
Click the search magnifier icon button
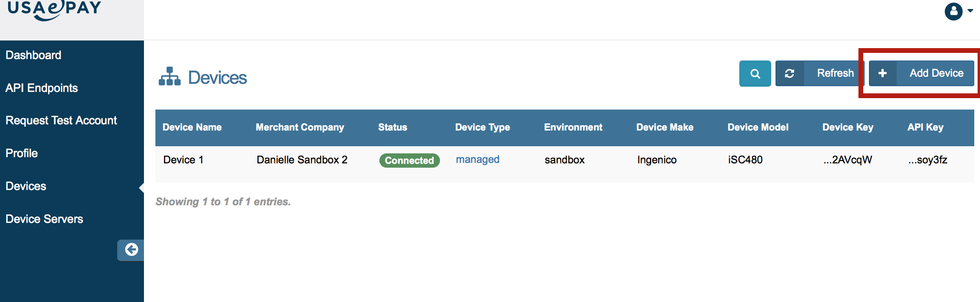point(755,73)
